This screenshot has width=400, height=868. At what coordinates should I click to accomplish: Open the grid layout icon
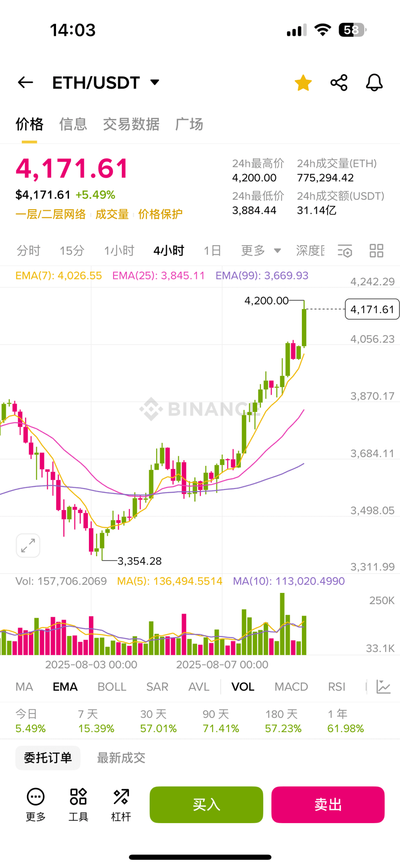376,251
